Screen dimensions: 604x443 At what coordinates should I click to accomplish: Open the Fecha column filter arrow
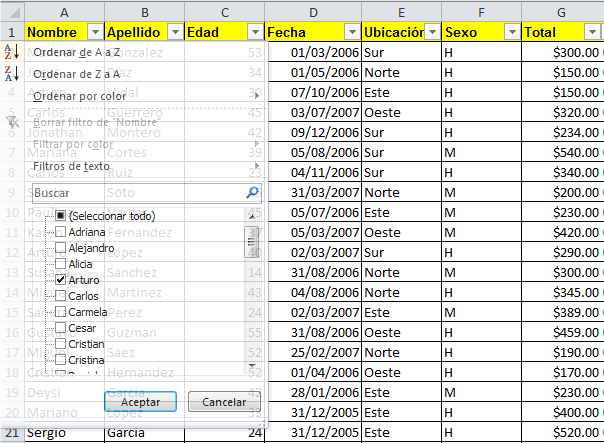click(x=347, y=32)
